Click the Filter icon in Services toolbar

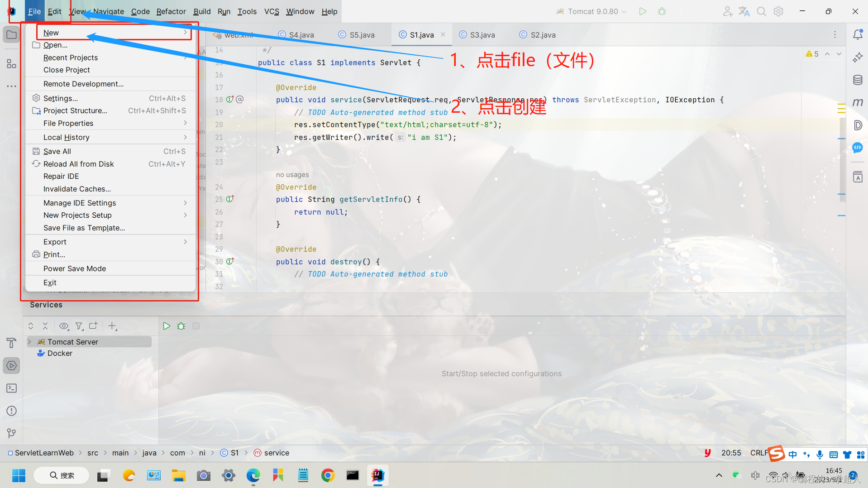[x=79, y=326]
